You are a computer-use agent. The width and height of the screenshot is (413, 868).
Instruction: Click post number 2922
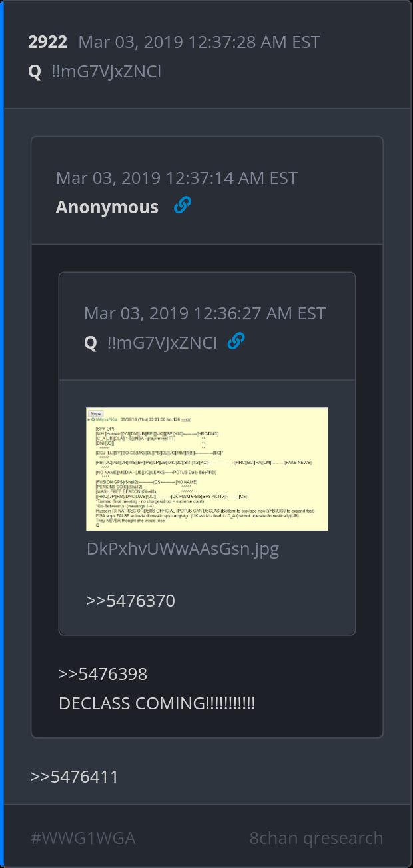click(48, 43)
